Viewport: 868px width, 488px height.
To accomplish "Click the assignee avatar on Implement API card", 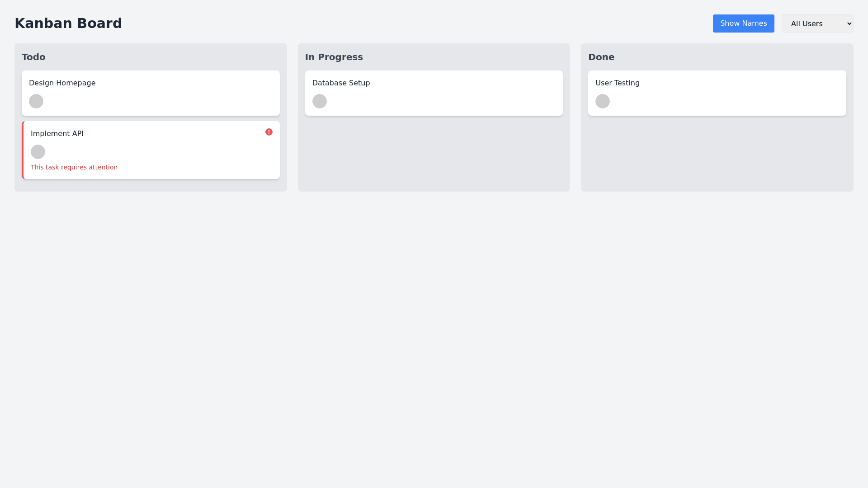I will pyautogui.click(x=38, y=152).
